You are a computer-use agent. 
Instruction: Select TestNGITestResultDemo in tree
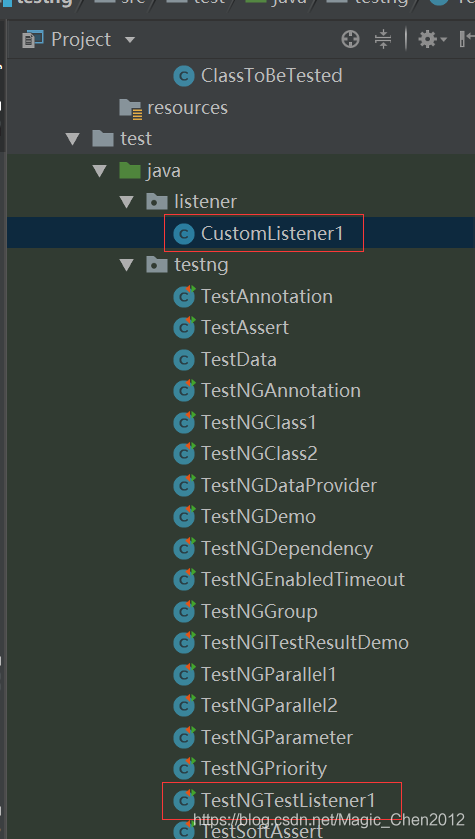click(305, 643)
